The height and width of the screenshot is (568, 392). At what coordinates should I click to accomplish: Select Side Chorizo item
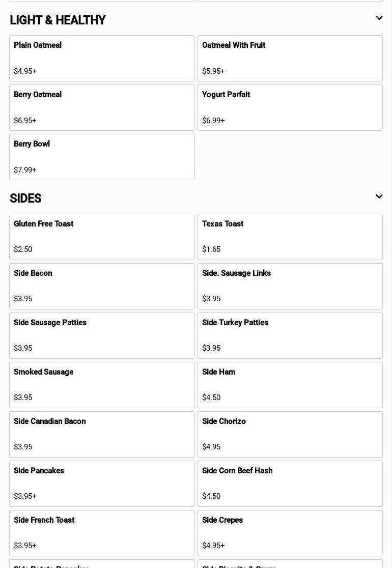tap(290, 434)
